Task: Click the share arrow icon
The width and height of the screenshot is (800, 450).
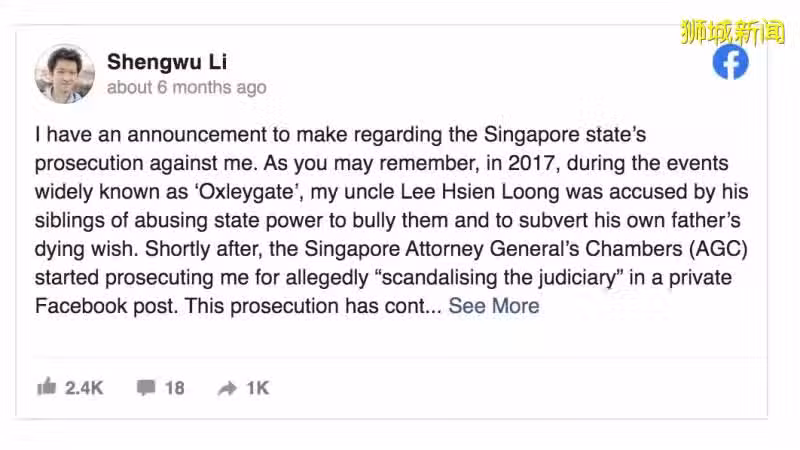Action: 227,388
